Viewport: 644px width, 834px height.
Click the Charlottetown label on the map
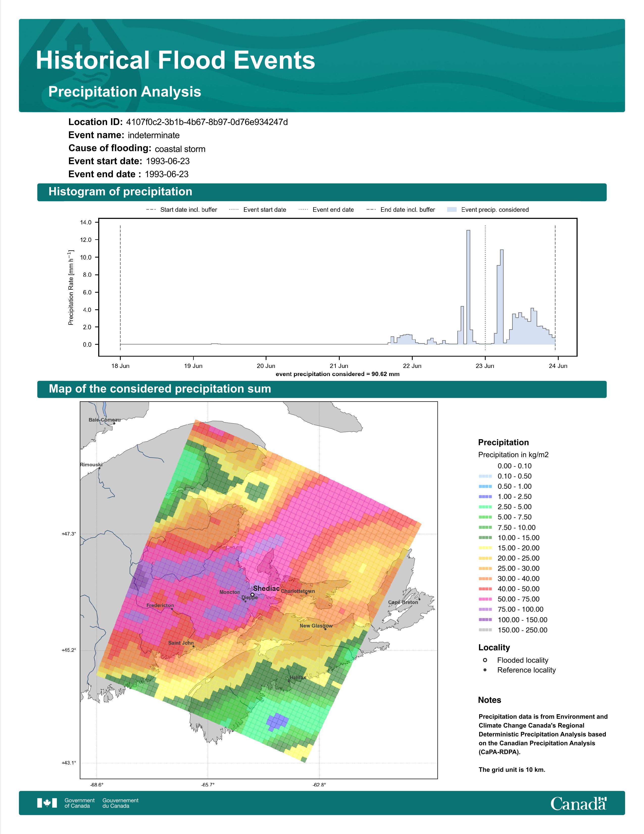298,591
